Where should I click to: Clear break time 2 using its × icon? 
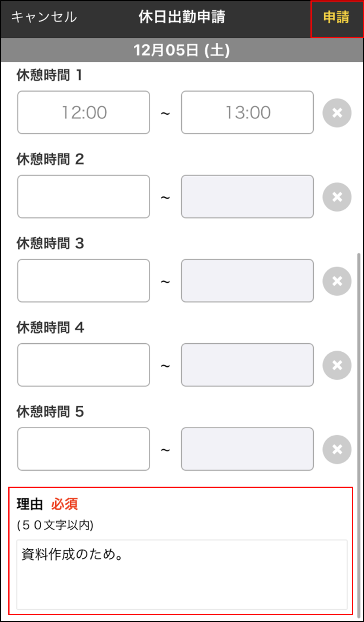337,196
